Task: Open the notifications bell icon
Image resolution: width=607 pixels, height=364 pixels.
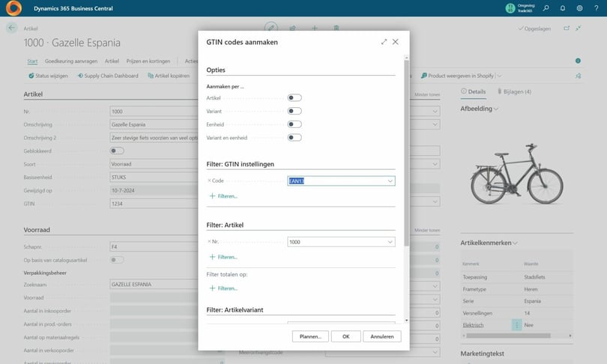Action: click(563, 8)
